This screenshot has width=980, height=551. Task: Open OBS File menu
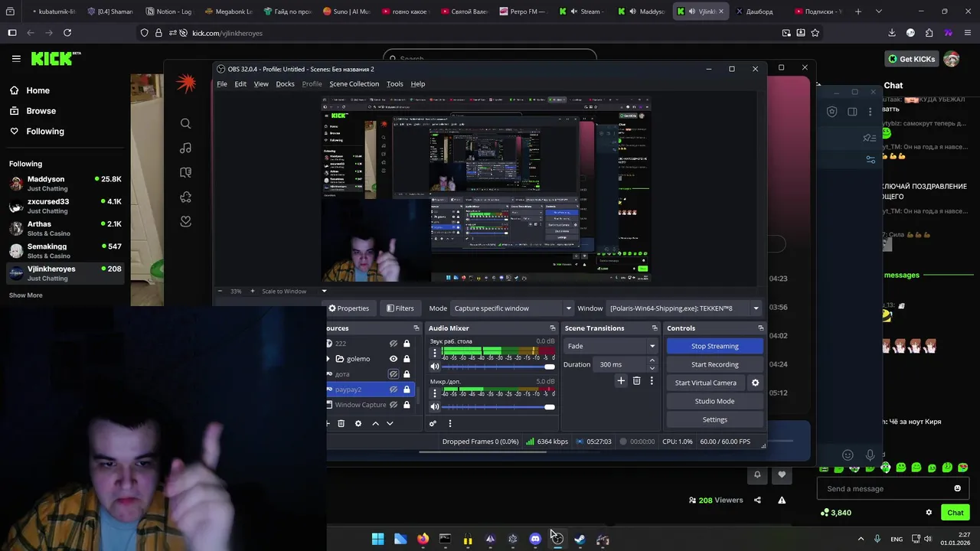[x=222, y=84]
